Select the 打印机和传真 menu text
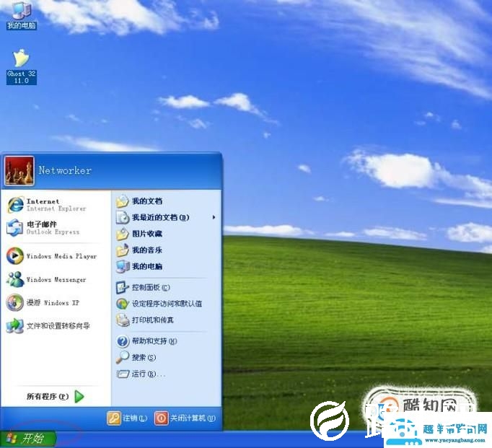The image size is (492, 448). pos(153,320)
